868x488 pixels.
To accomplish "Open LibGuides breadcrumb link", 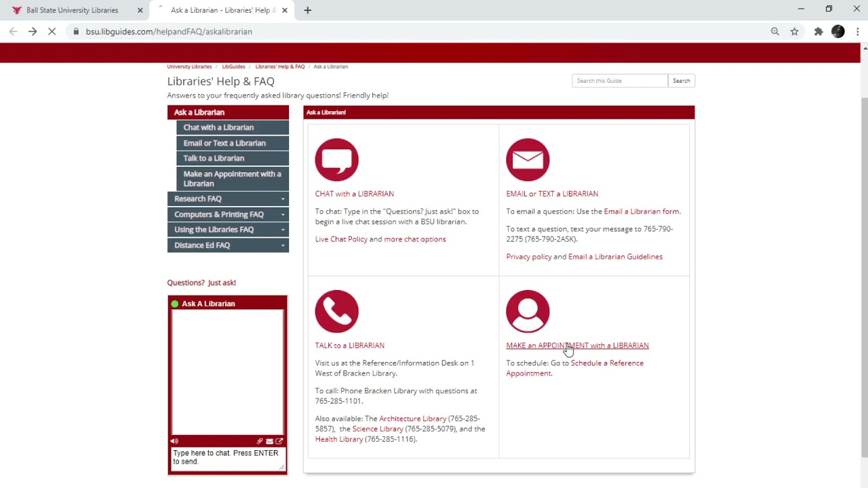I will pos(233,66).
